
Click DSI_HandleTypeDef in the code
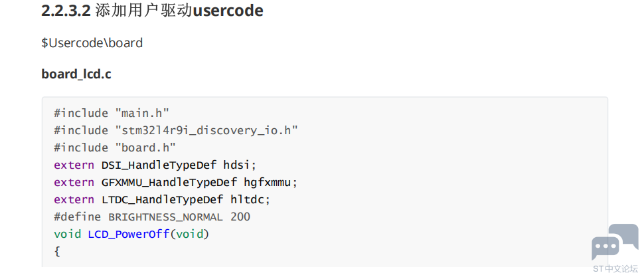pyautogui.click(x=159, y=165)
